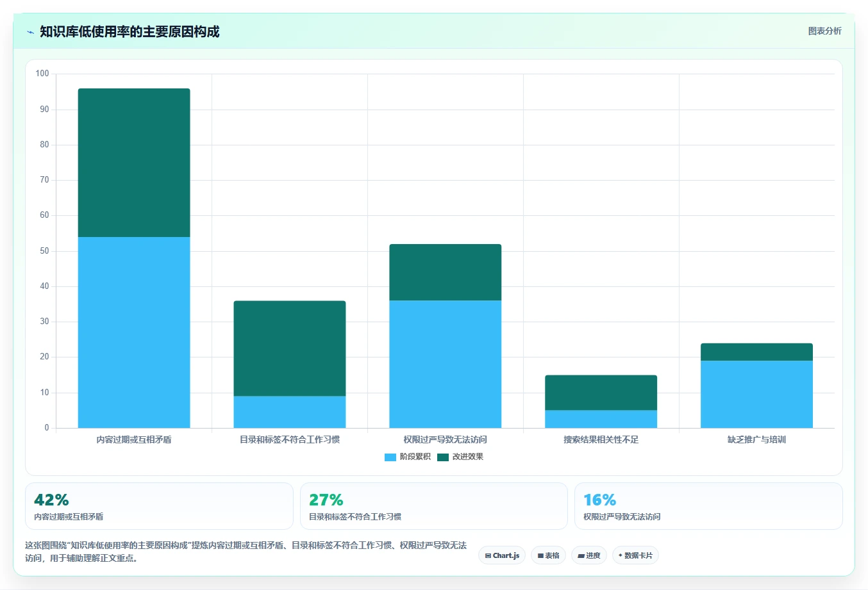Click the dark green segment of 搜索结果相关性不足 bar
868x590 pixels.
point(601,393)
